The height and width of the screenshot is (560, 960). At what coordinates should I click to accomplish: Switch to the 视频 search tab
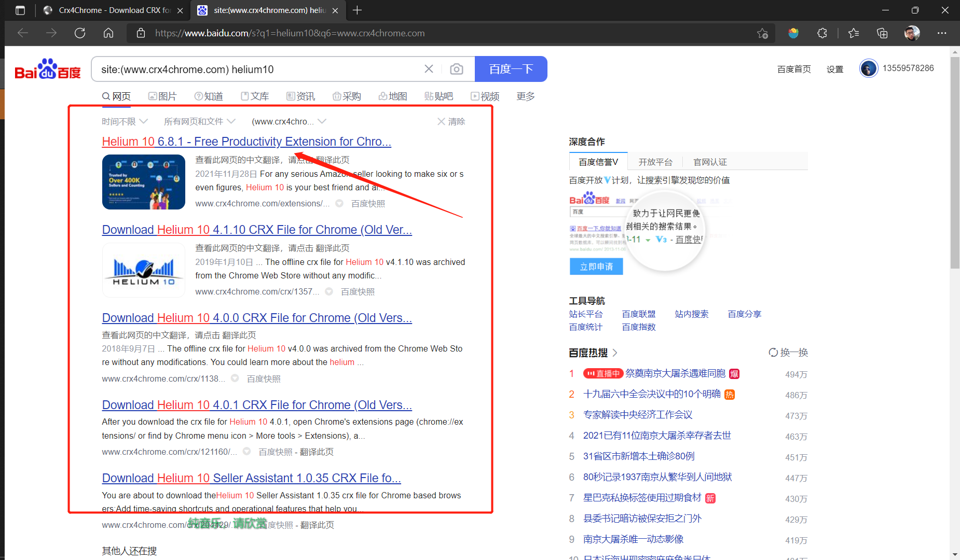pyautogui.click(x=485, y=96)
